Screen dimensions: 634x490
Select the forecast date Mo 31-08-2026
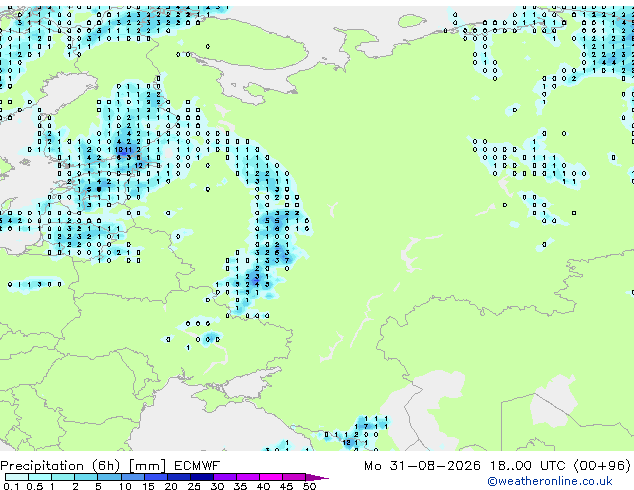coord(422,466)
